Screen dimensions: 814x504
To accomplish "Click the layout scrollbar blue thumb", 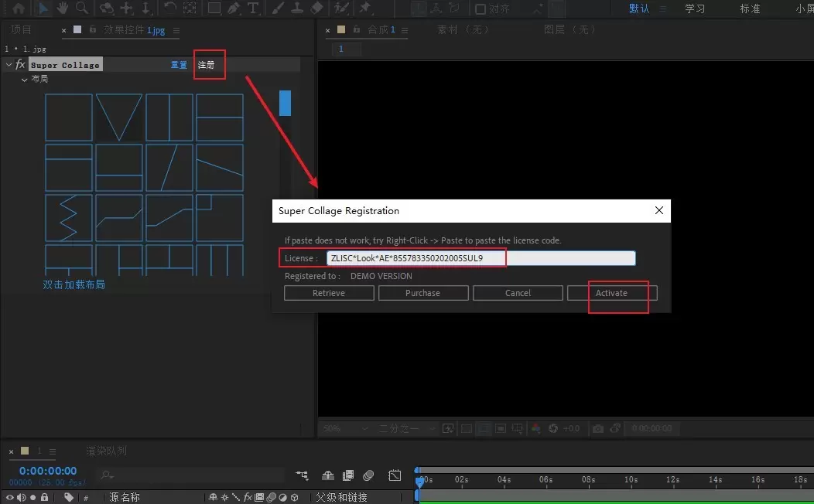I will click(x=285, y=103).
